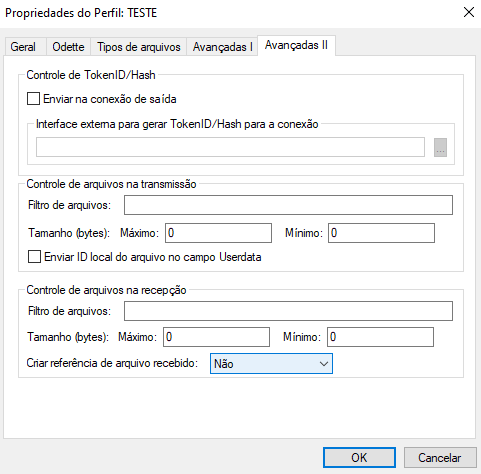Select the Avançadas I tab

tap(222, 47)
